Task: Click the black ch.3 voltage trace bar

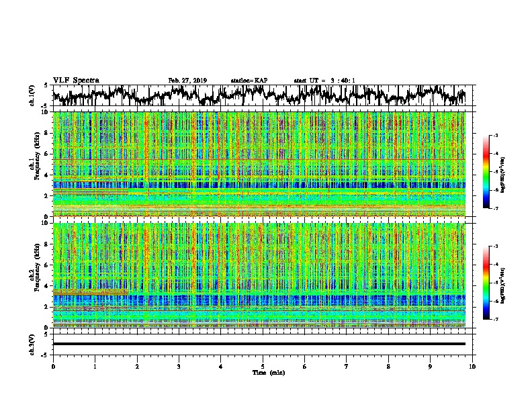Action: (x=259, y=344)
